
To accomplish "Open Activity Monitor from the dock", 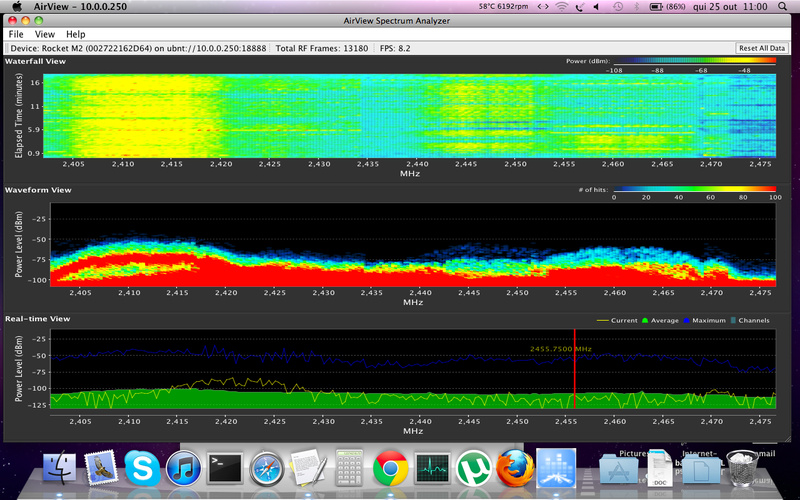I will click(432, 468).
